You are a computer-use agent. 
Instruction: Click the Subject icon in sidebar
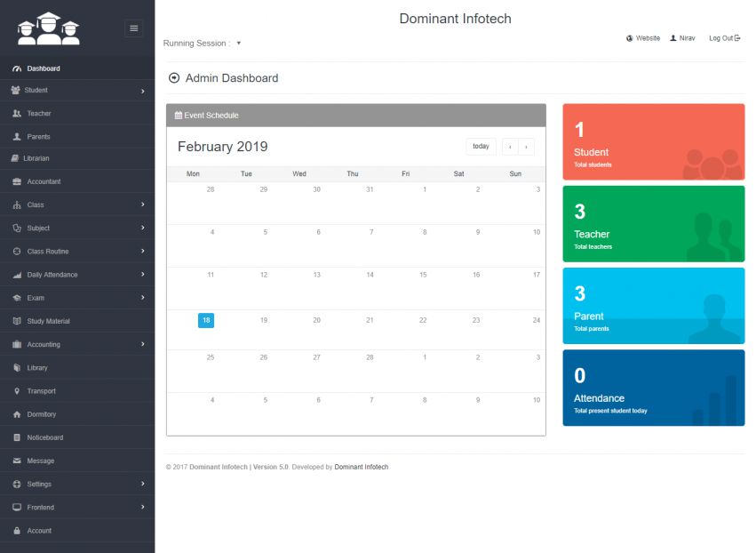click(x=17, y=228)
